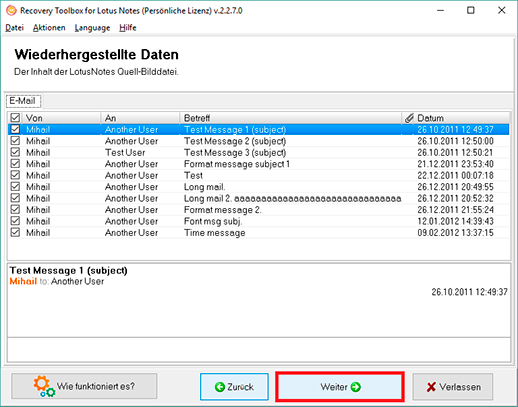518x407 pixels.
Task: Exit with the Verlassen button
Action: [453, 387]
